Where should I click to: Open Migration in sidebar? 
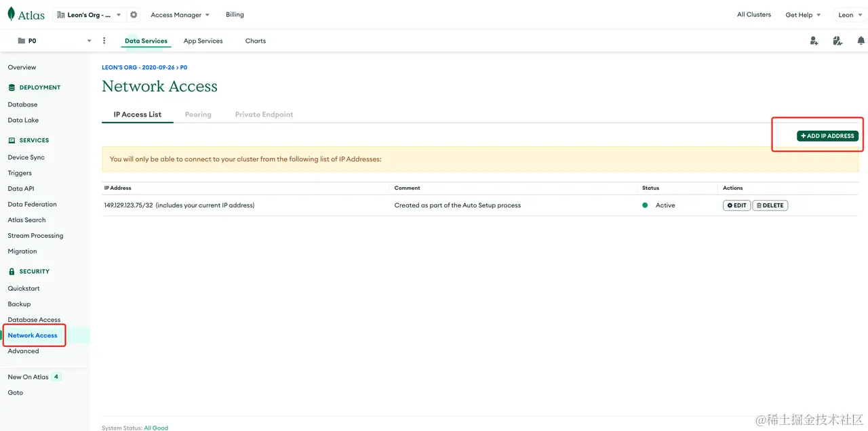click(22, 251)
